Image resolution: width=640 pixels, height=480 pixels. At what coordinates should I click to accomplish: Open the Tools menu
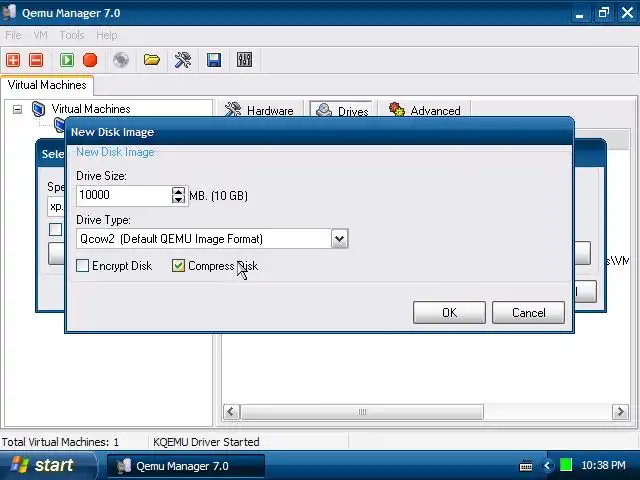(72, 35)
